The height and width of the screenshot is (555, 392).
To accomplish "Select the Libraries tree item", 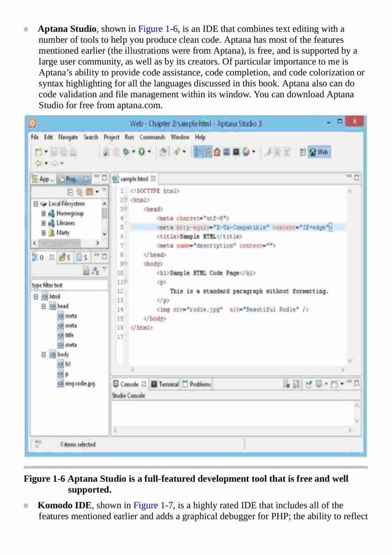I will pyautogui.click(x=66, y=223).
